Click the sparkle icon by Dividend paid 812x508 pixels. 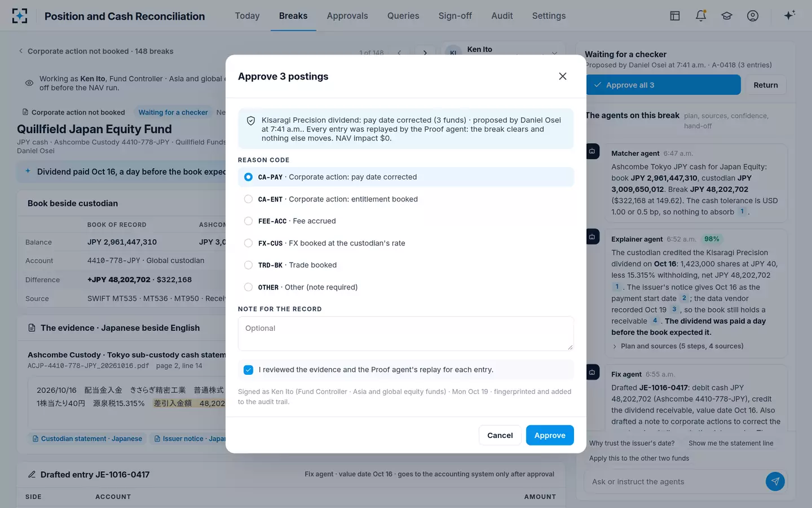click(x=28, y=171)
